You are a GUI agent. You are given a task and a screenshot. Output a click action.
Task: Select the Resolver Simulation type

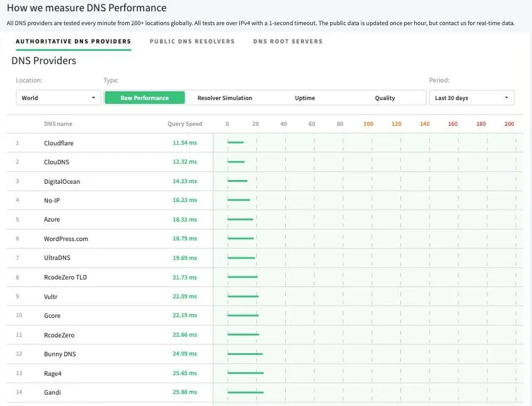coord(225,98)
